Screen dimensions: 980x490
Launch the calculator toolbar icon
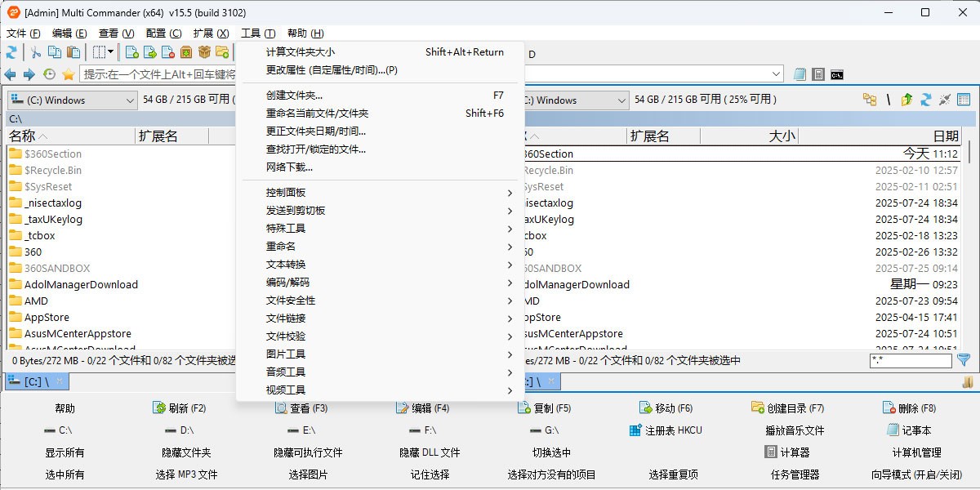(x=818, y=73)
